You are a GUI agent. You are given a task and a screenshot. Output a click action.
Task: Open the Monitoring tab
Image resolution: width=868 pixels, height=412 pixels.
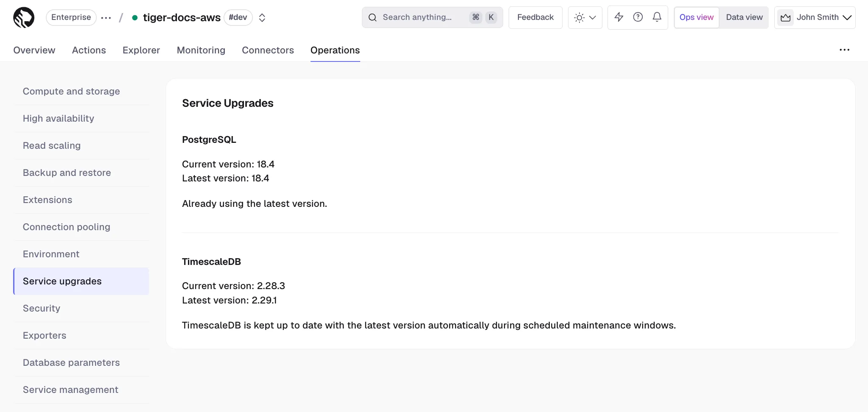click(x=201, y=50)
